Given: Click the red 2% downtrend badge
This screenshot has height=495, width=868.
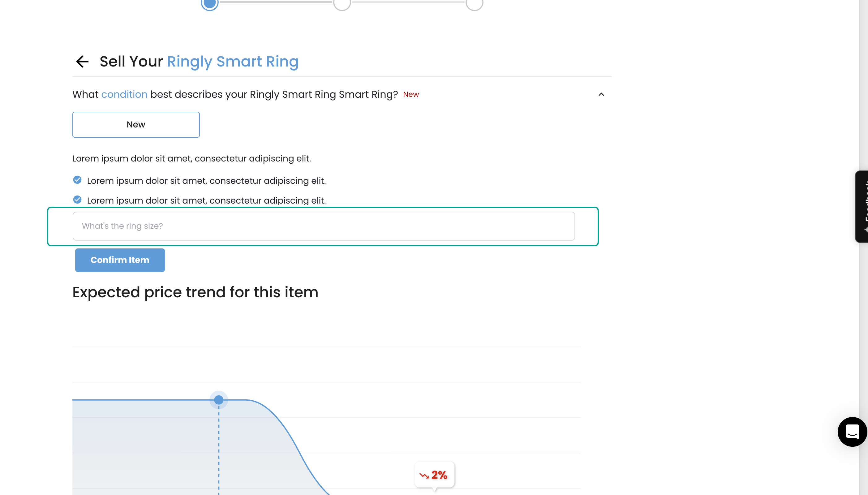Looking at the screenshot, I should click(x=434, y=475).
